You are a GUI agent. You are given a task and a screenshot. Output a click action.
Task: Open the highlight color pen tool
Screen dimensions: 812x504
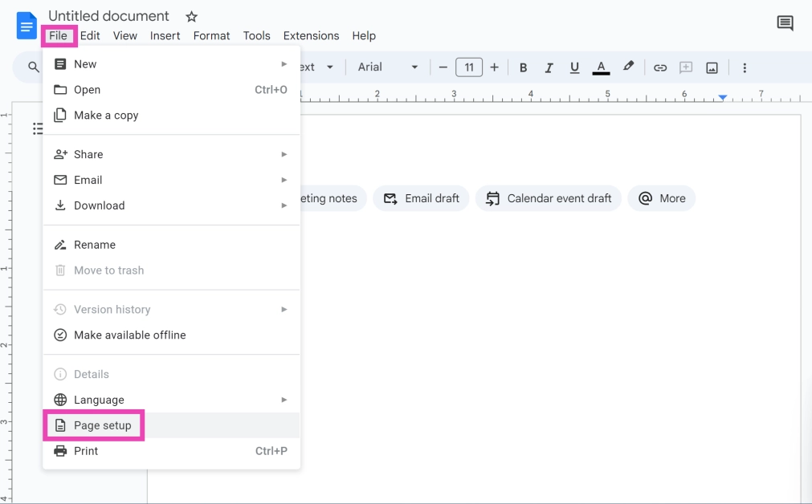[x=629, y=67]
